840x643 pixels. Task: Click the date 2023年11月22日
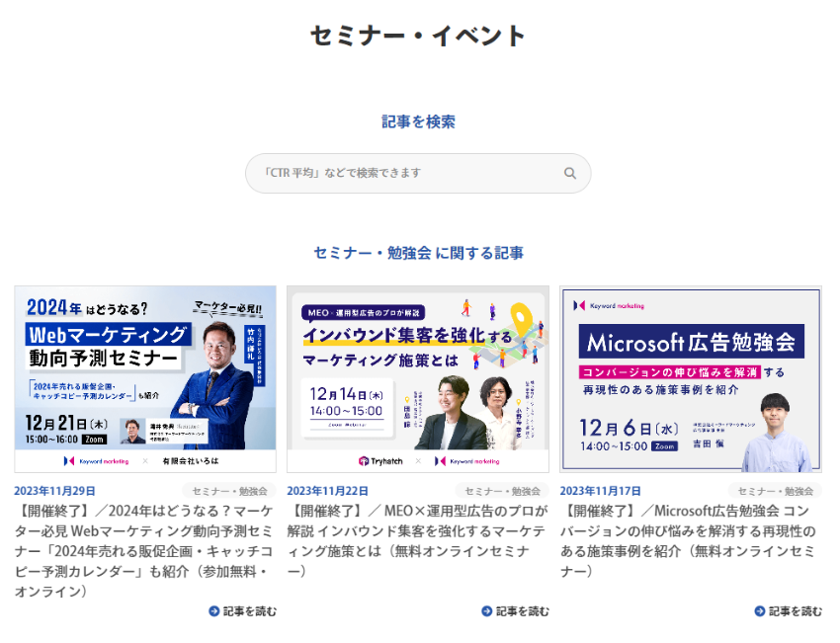327,491
